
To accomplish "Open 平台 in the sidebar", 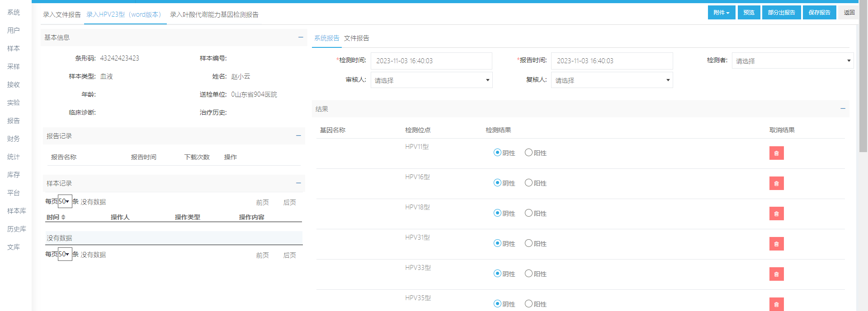I will pos(14,193).
